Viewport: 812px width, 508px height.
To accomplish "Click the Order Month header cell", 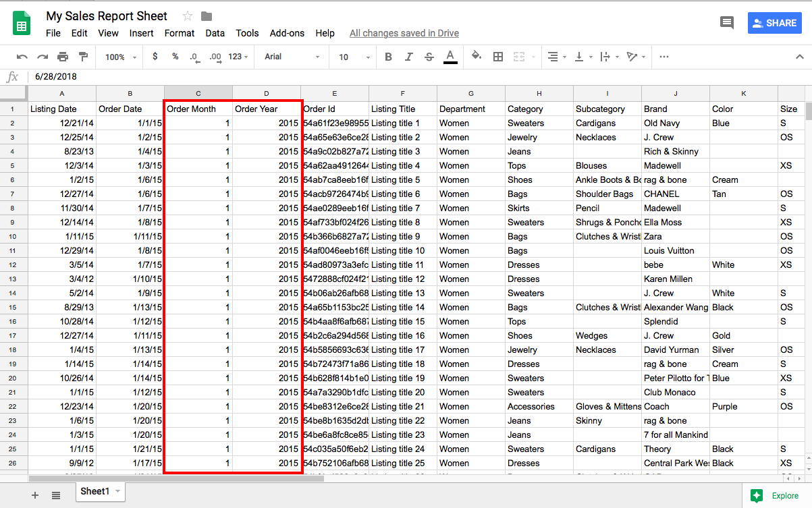I will (x=198, y=109).
